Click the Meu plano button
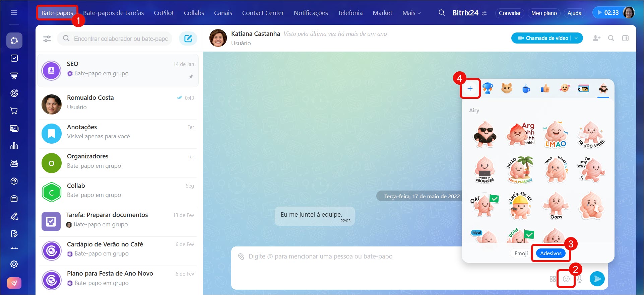Screen dimensions: 644x295 point(544,13)
